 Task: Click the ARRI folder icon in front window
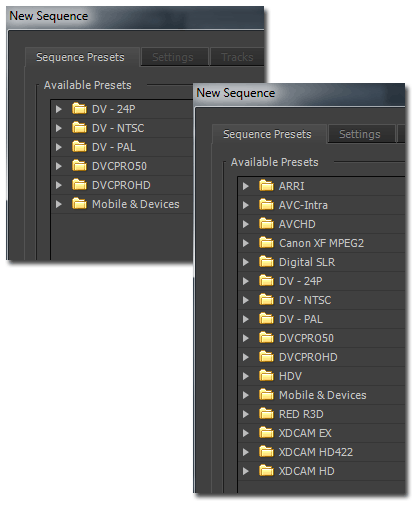(x=266, y=185)
